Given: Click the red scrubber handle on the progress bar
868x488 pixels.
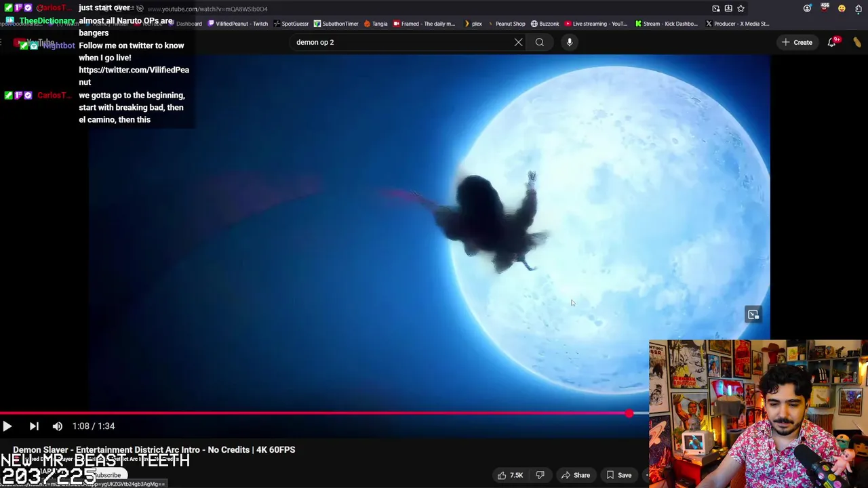Looking at the screenshot, I should (x=629, y=413).
